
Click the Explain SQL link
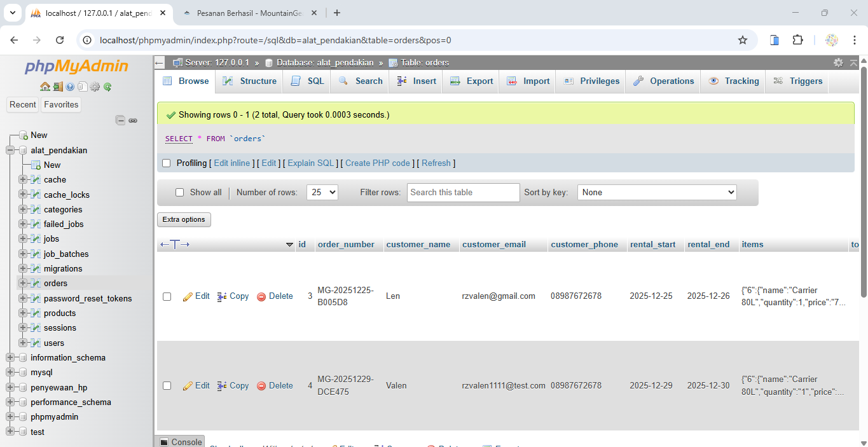click(x=310, y=163)
